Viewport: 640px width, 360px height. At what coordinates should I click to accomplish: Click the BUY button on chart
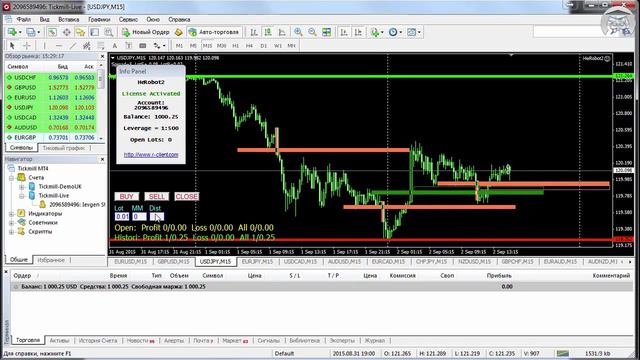[x=127, y=196]
